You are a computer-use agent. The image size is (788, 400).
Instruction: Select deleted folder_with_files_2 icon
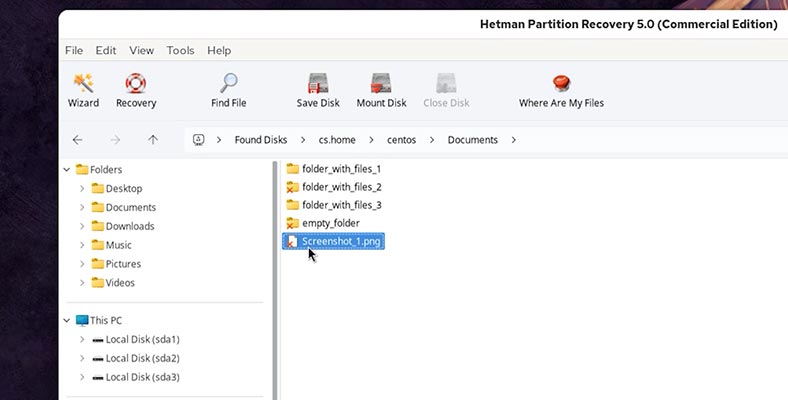tap(292, 187)
